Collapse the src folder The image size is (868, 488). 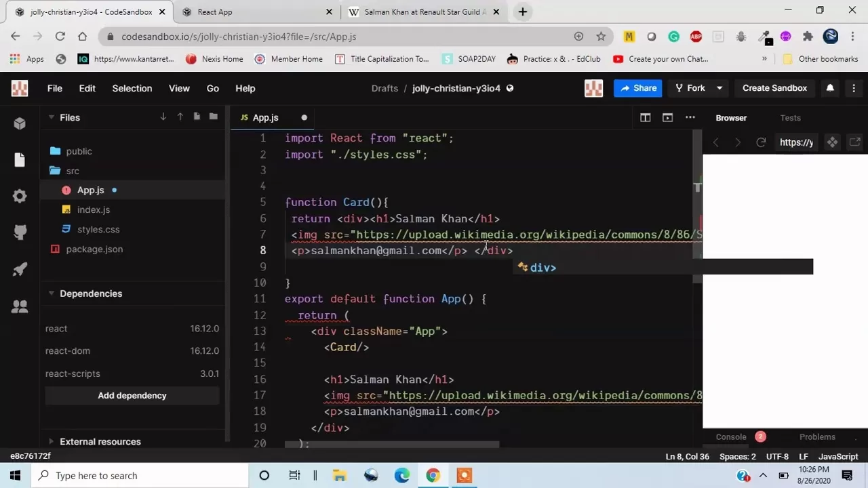(73, 171)
